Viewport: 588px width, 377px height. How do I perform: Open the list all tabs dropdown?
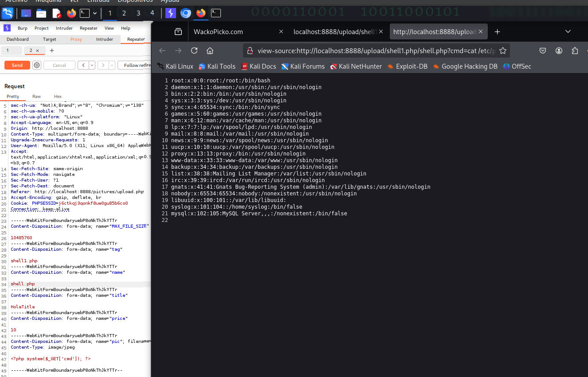point(568,32)
